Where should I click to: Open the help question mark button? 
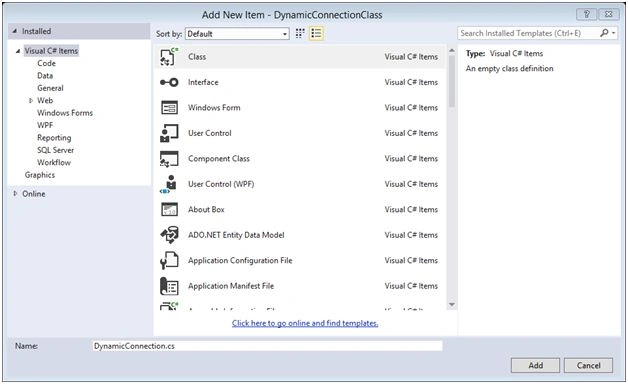(x=587, y=14)
